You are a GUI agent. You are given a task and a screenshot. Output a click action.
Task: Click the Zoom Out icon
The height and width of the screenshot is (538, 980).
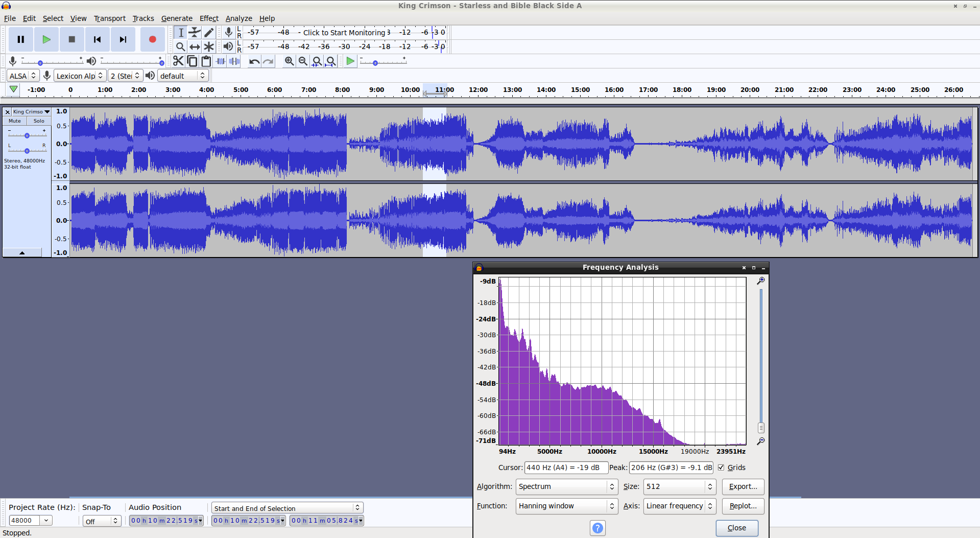pyautogui.click(x=303, y=61)
